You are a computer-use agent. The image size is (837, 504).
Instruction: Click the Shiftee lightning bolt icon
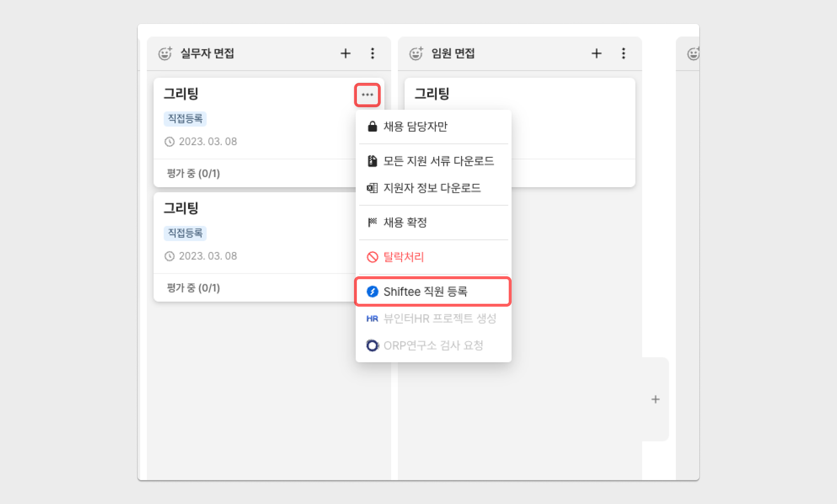point(372,291)
